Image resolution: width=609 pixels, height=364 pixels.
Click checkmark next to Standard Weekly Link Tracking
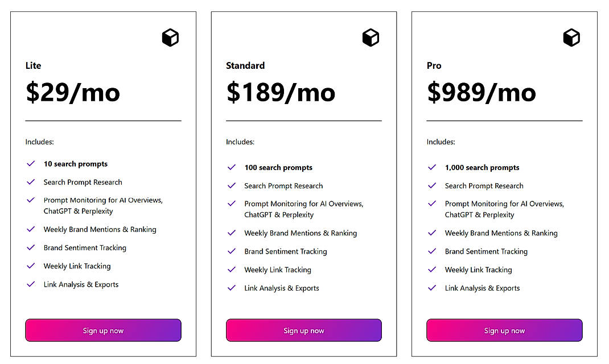pos(232,270)
